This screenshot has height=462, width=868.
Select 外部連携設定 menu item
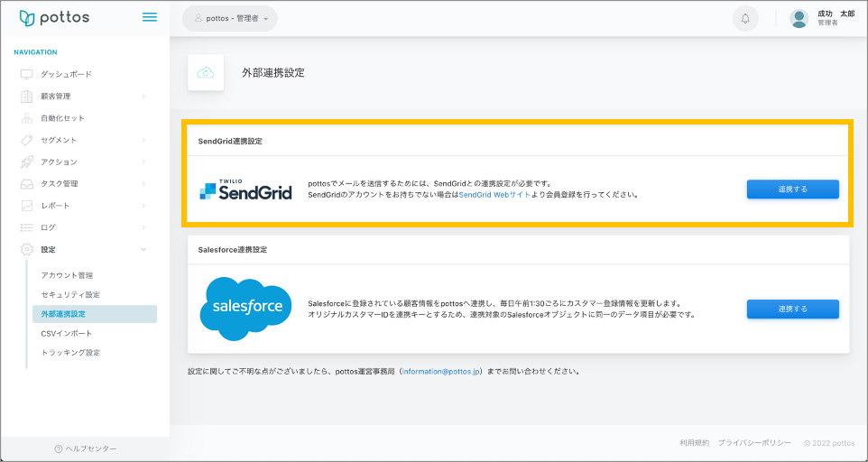(x=95, y=314)
